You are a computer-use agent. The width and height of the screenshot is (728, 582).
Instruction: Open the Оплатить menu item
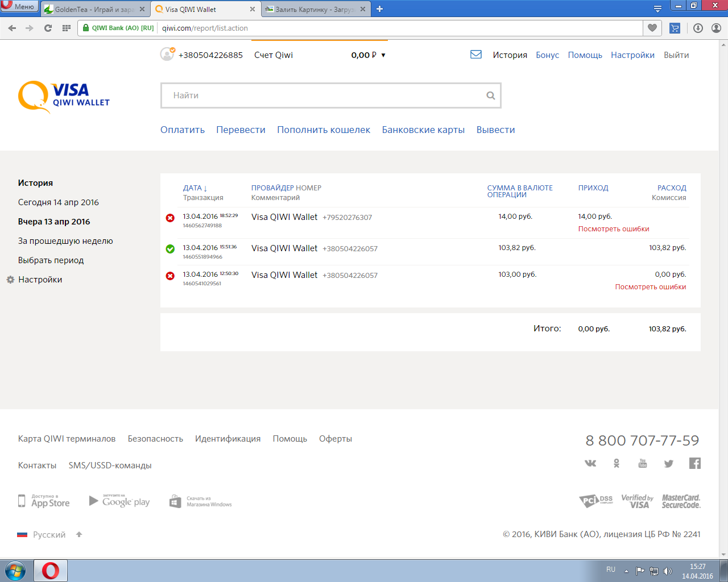183,130
